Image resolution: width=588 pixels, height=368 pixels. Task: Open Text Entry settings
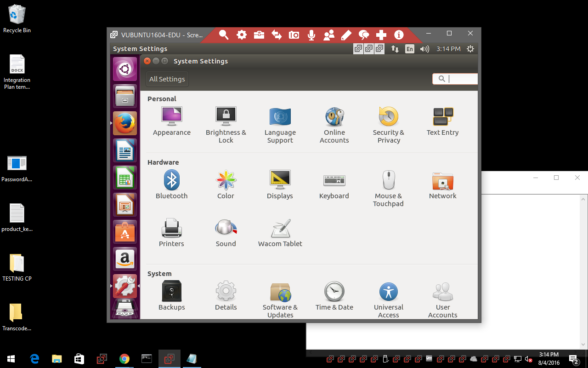(443, 121)
